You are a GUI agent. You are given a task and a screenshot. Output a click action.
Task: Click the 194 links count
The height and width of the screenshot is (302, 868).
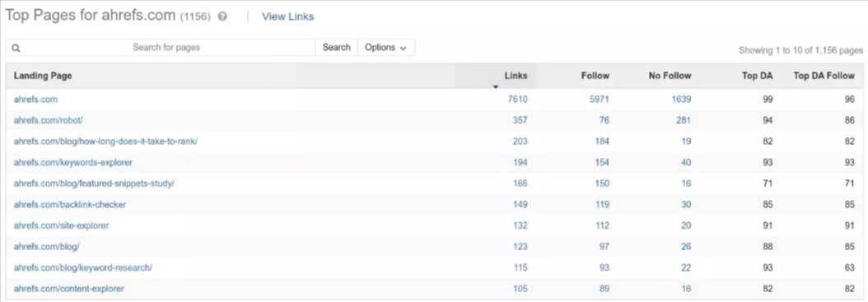click(x=520, y=163)
